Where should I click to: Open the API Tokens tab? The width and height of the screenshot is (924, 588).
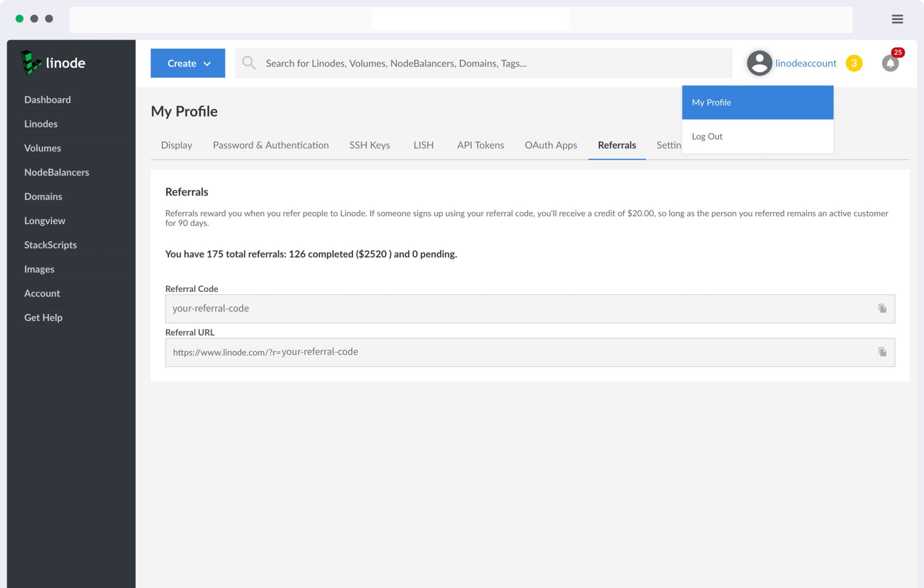point(480,145)
